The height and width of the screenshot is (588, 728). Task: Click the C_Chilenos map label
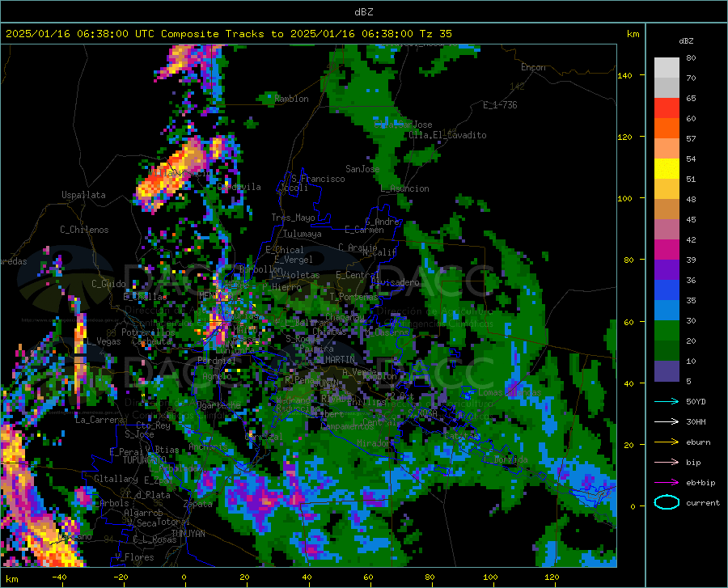point(84,230)
